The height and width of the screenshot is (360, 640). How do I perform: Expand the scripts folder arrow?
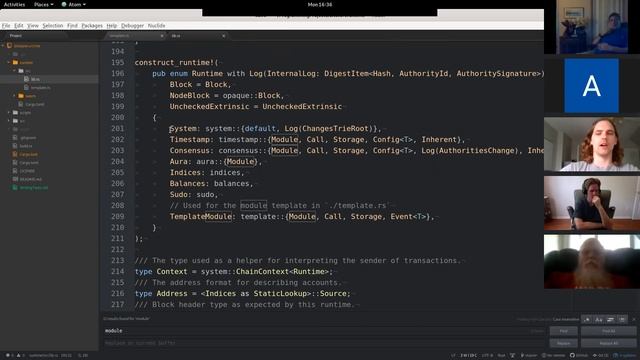coord(9,112)
